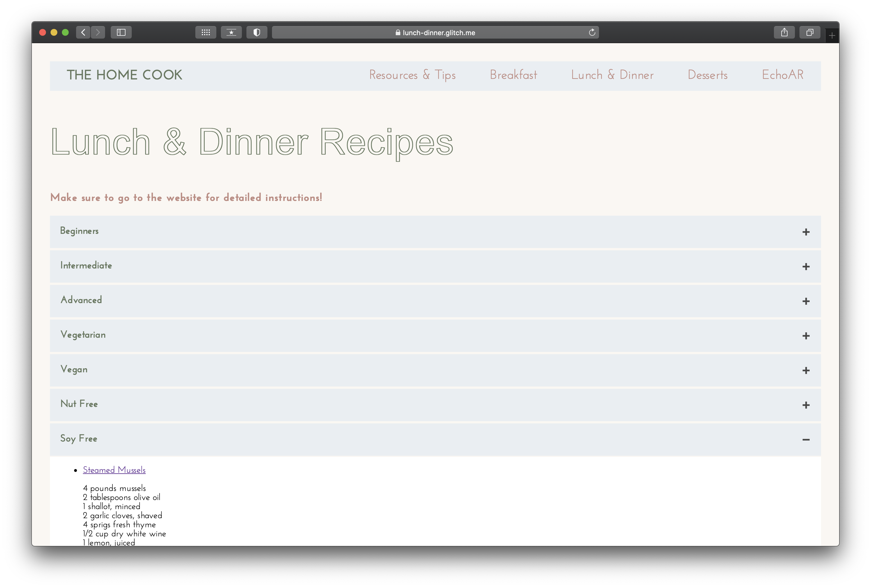The height and width of the screenshot is (588, 871).
Task: Click THE HOME COOK site title
Action: point(124,75)
